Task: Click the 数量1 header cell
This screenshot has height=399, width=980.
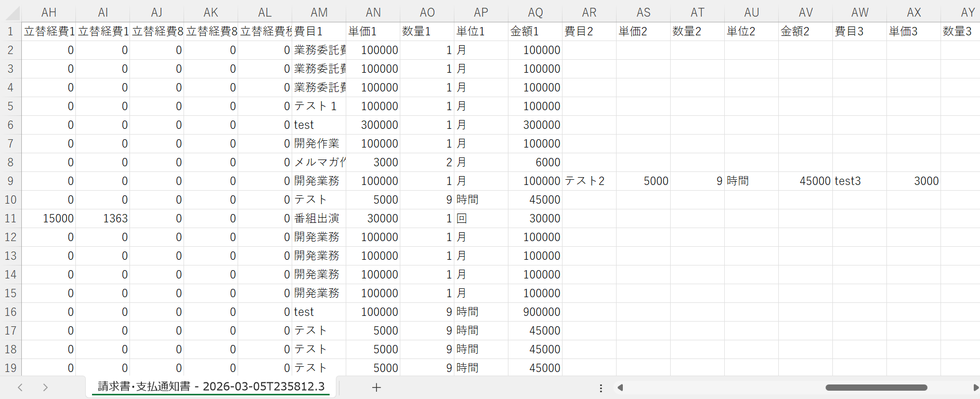Action: [x=427, y=31]
